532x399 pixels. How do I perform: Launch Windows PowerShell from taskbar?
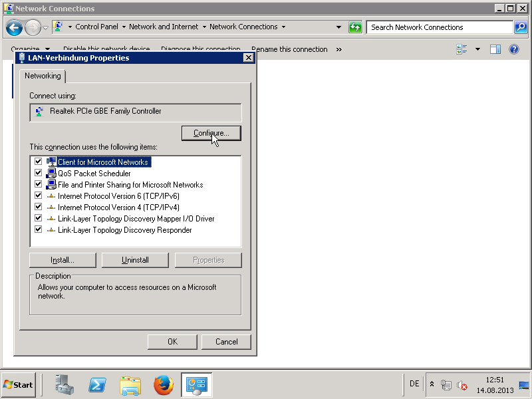[97, 385]
